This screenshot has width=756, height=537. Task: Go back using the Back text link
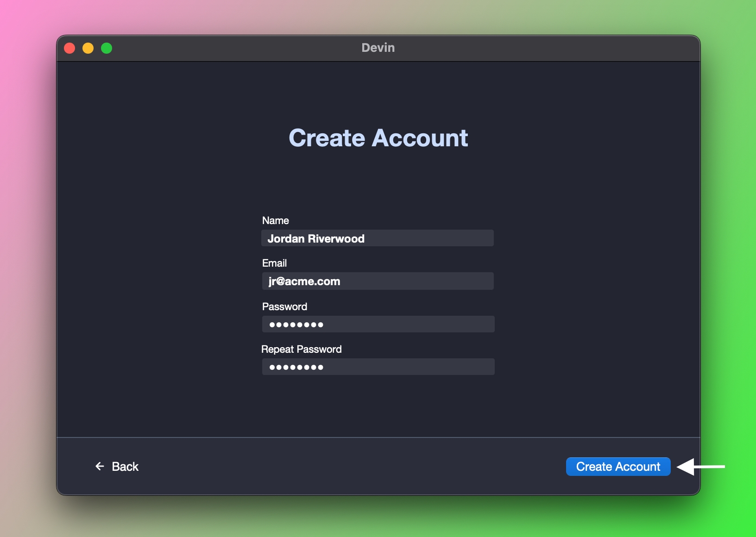(125, 467)
